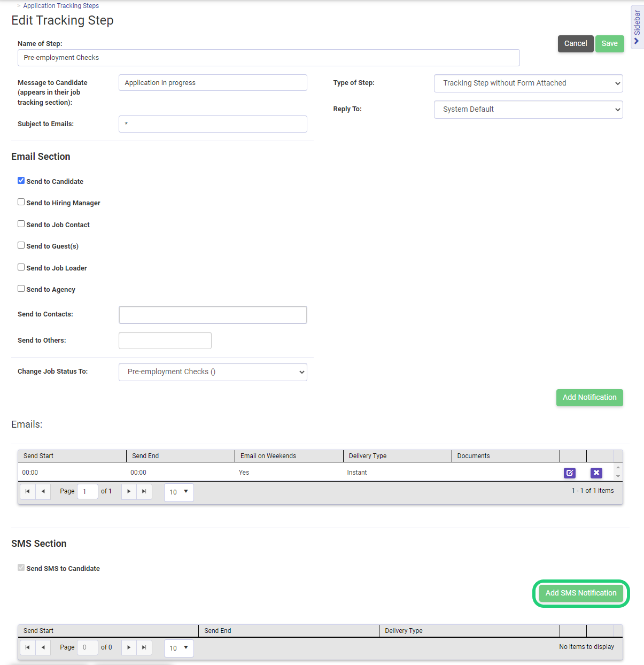Edit the 00:00 email notification row
Viewport: 644px width, 665px height.
(x=570, y=473)
